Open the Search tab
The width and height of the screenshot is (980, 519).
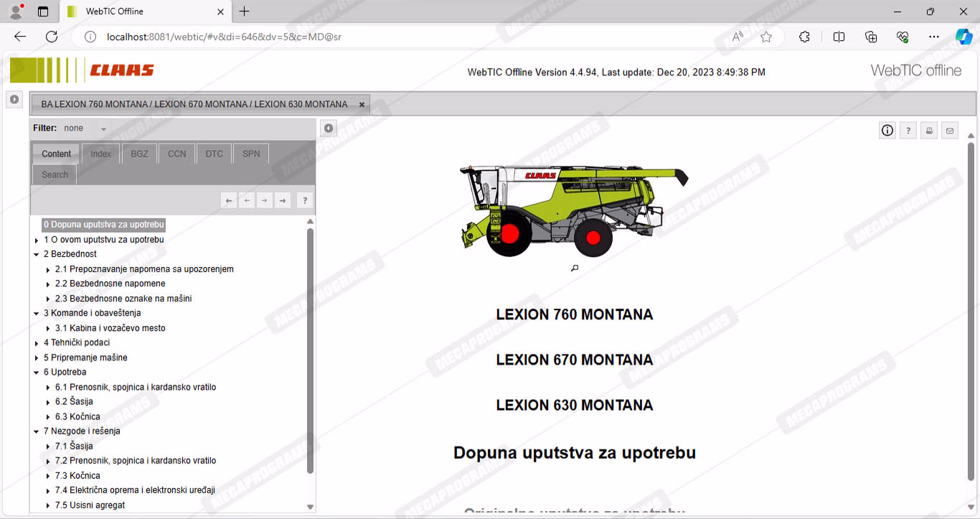tap(55, 174)
